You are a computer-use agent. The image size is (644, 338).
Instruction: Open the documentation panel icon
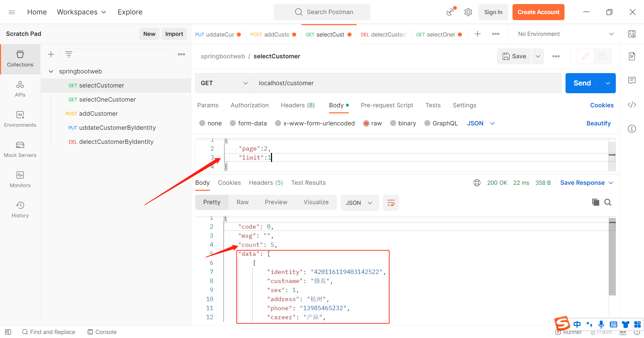point(632,56)
